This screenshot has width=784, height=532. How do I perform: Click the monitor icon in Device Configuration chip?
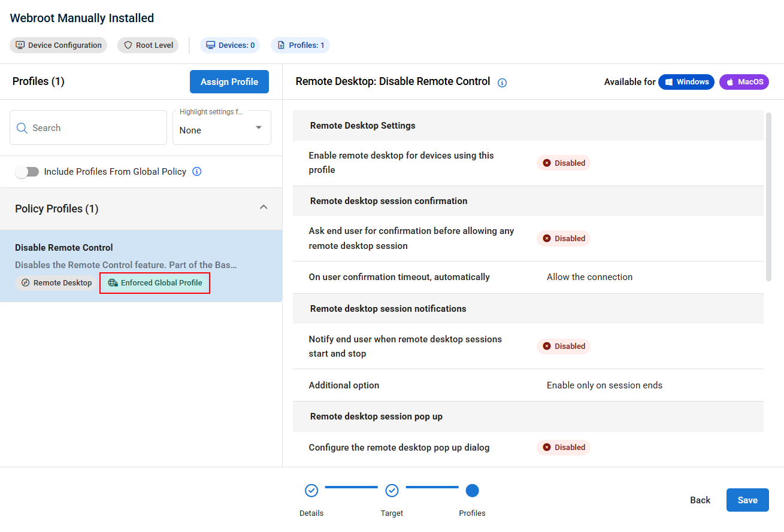pyautogui.click(x=20, y=45)
